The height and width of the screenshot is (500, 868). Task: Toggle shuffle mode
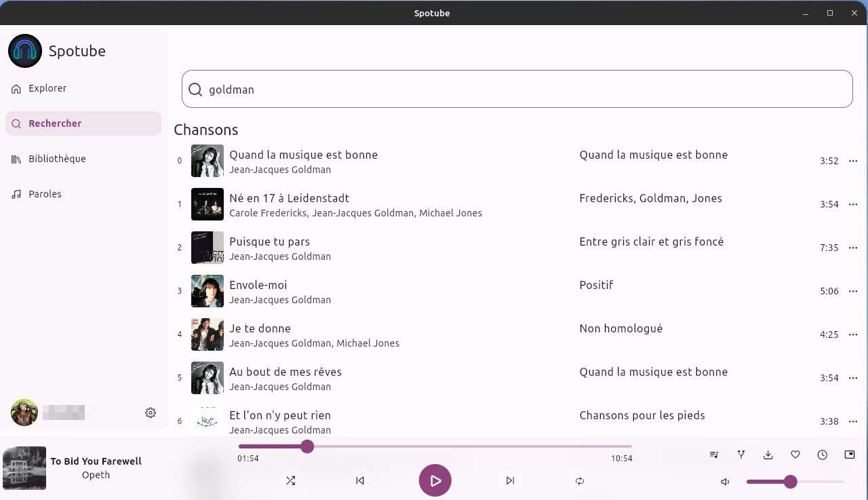coord(290,480)
